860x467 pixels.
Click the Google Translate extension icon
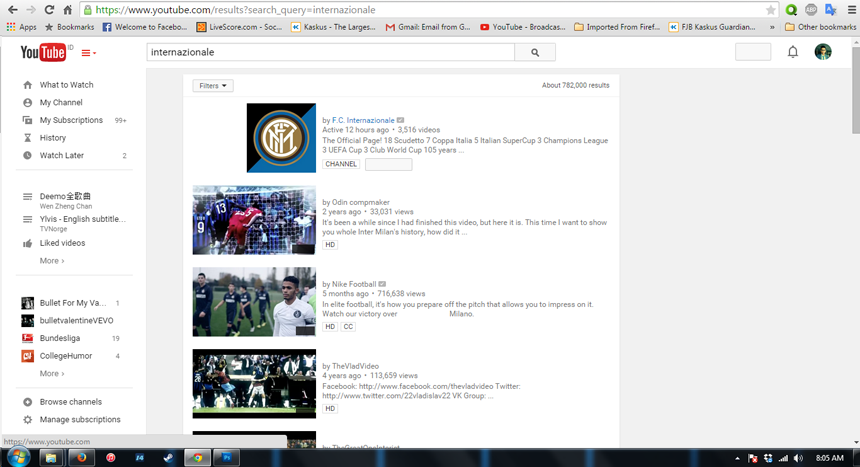[x=831, y=10]
